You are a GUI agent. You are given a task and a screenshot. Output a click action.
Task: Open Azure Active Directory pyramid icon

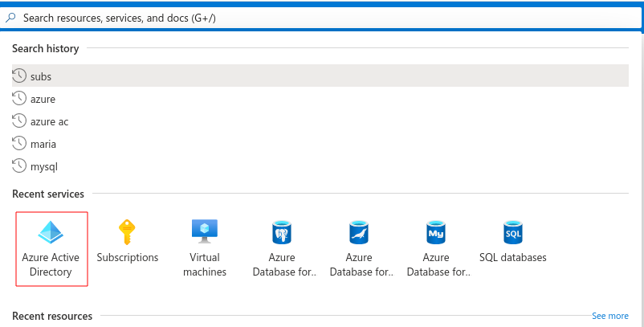pyautogui.click(x=51, y=232)
